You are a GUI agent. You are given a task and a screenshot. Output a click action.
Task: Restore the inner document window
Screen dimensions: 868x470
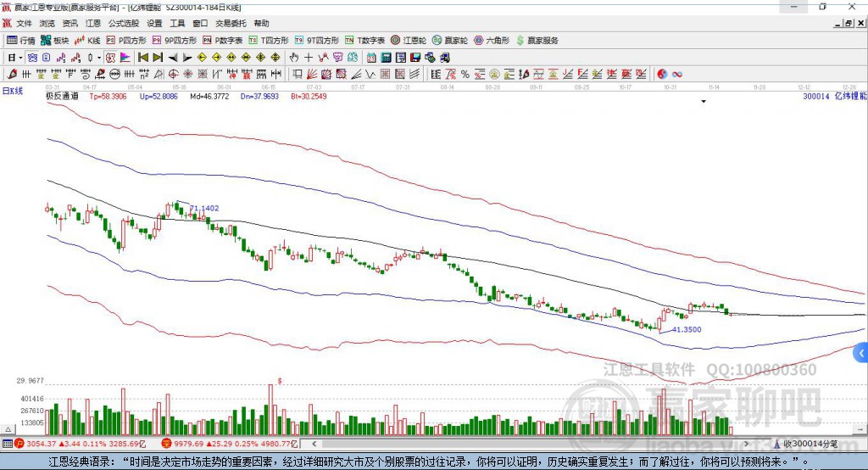click(x=849, y=23)
